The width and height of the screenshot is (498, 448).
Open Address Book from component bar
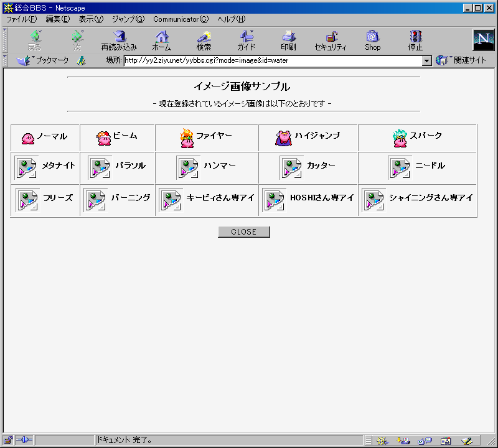pyautogui.click(x=446, y=441)
